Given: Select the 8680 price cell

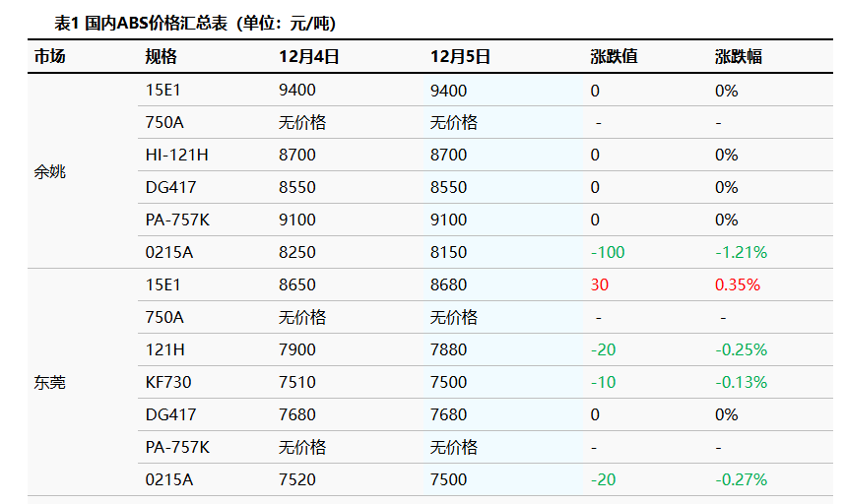Looking at the screenshot, I should coord(448,284).
